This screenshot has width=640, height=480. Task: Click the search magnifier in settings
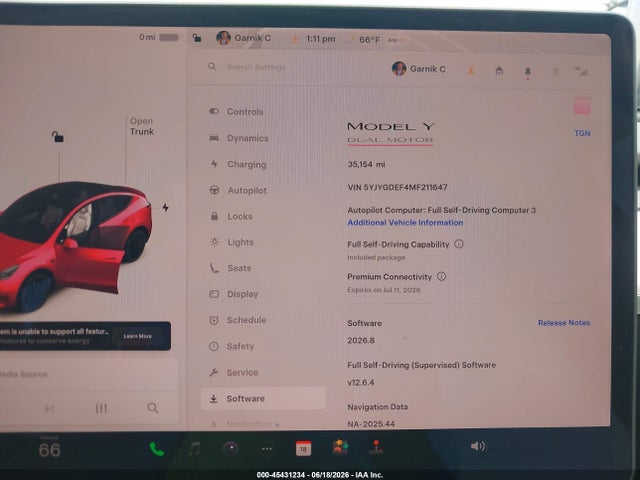coord(212,66)
